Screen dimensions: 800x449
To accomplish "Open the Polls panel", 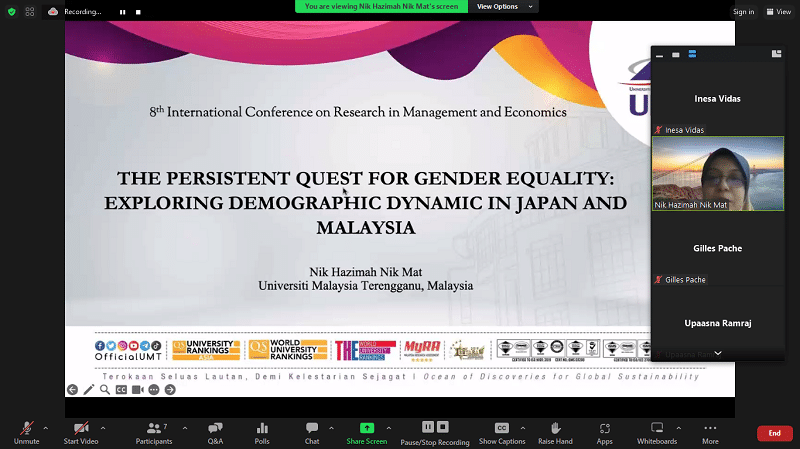I will pyautogui.click(x=262, y=432).
